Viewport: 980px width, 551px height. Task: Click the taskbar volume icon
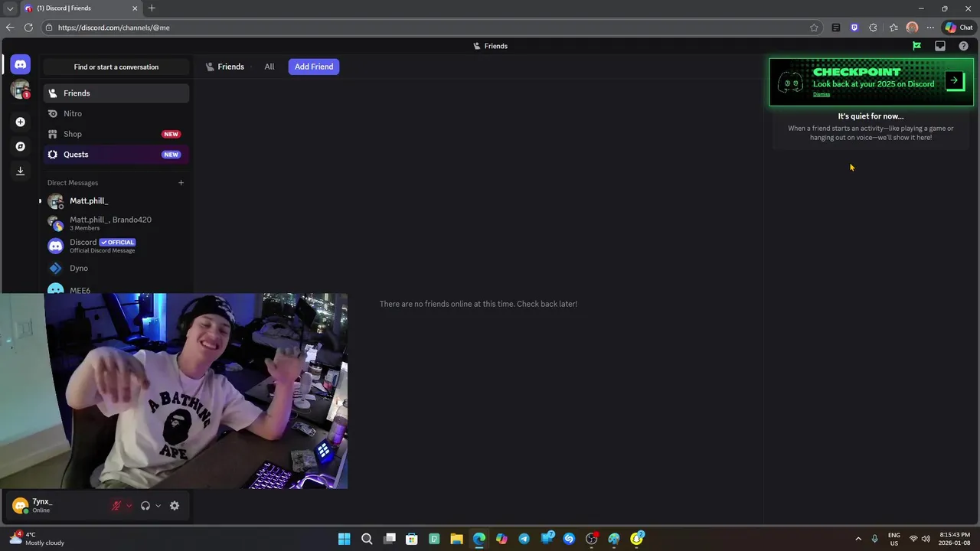tap(926, 539)
